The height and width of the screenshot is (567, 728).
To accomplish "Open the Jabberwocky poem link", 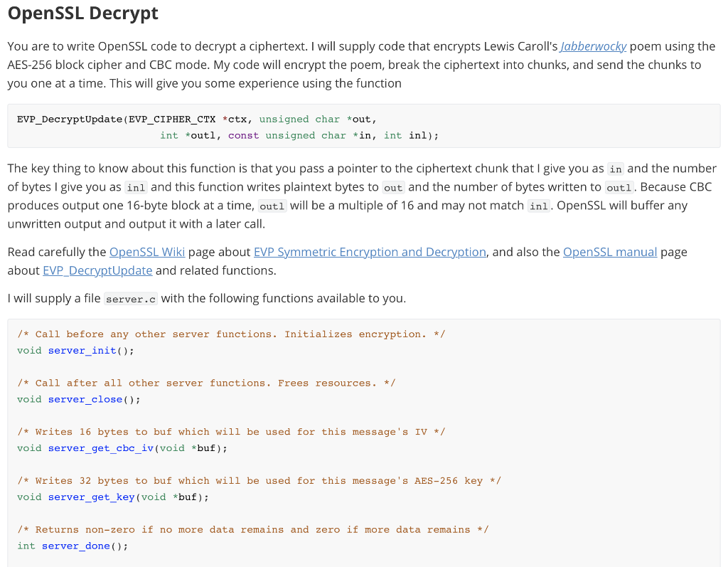I will coord(594,46).
